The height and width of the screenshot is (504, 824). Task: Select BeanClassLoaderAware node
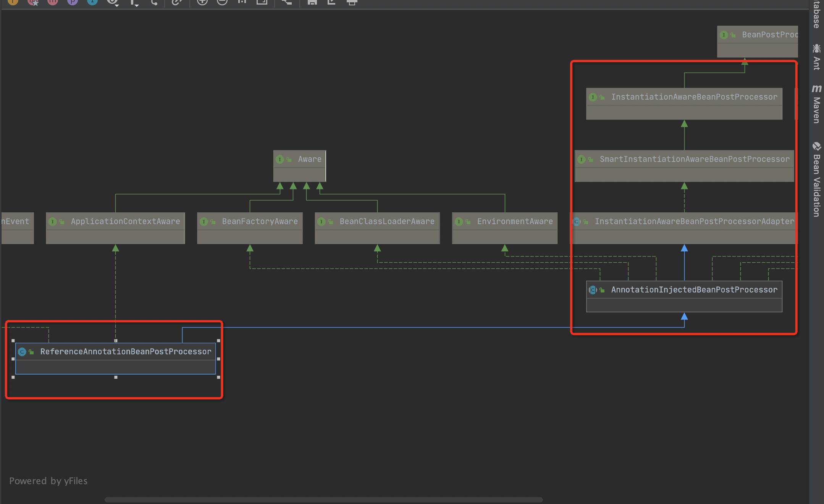(x=377, y=228)
